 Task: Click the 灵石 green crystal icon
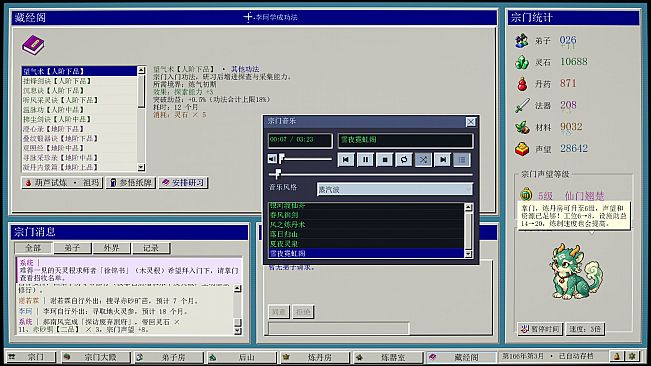point(522,62)
